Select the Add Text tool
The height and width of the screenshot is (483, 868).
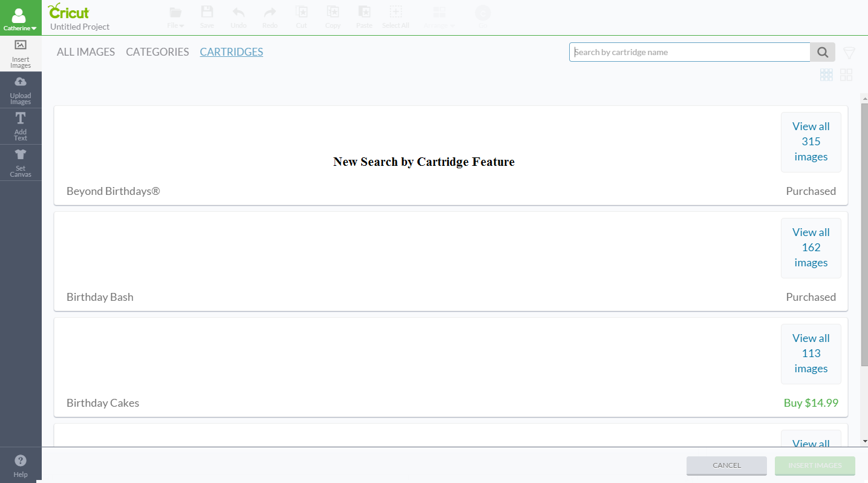pyautogui.click(x=21, y=126)
